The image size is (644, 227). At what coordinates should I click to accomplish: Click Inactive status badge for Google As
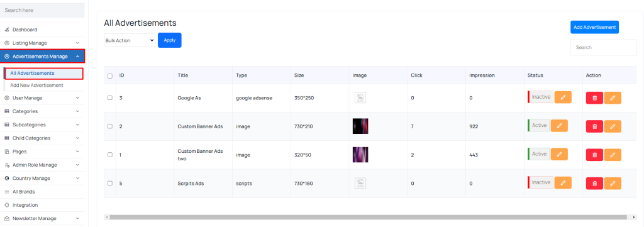coord(540,97)
